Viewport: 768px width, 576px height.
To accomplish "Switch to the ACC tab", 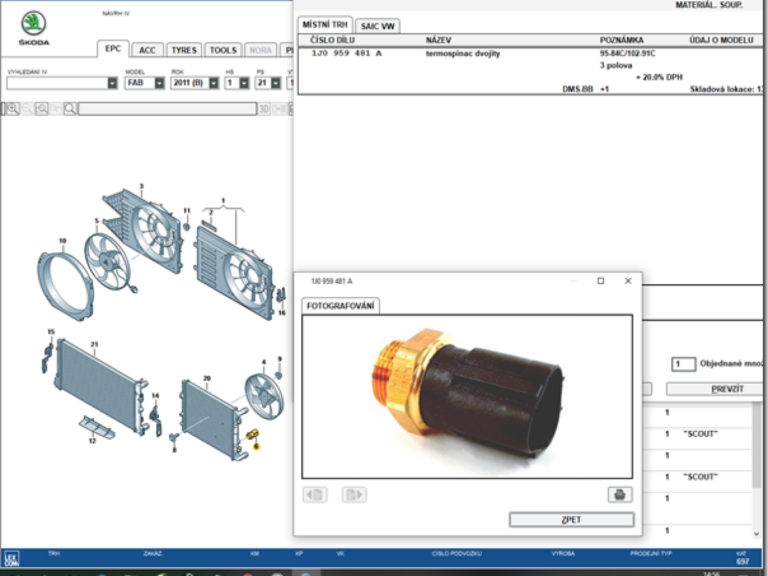I will [x=147, y=50].
